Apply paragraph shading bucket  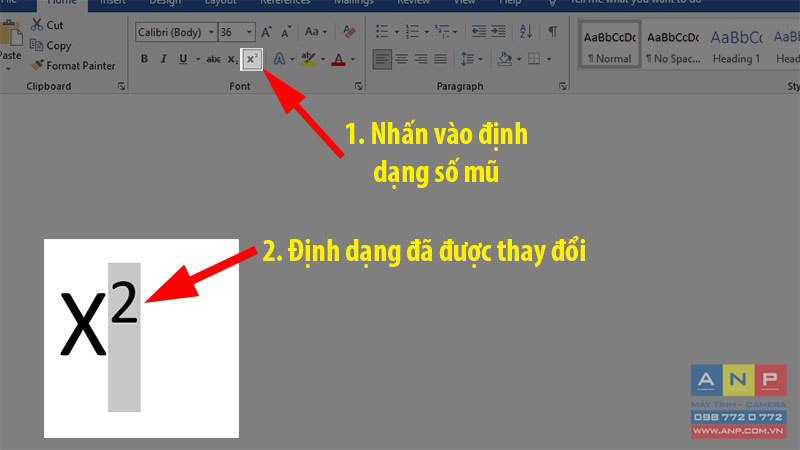pos(505,59)
